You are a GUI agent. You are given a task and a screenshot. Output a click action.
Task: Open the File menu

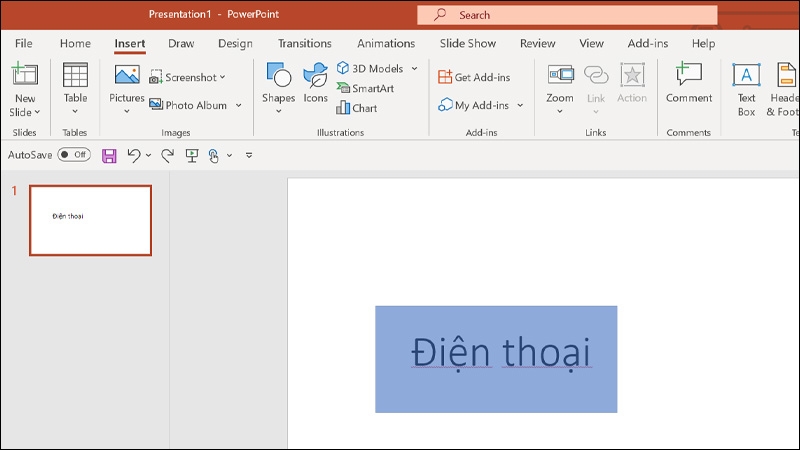coord(23,43)
